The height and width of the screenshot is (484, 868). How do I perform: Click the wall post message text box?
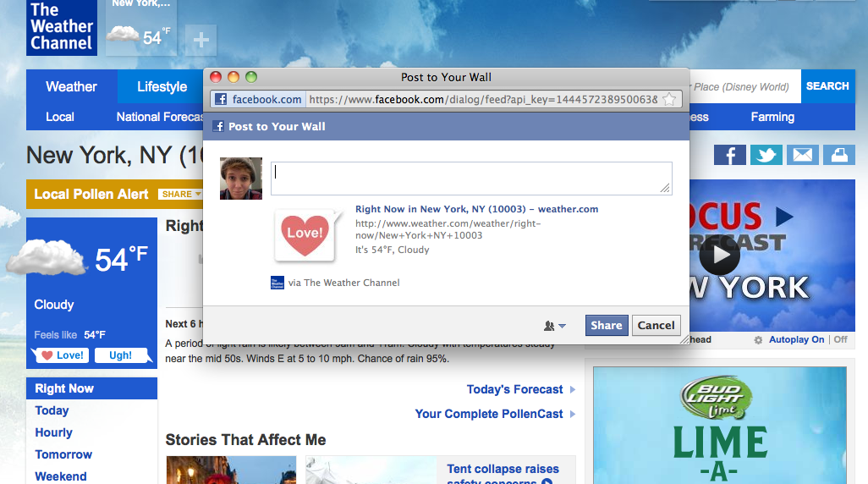coord(471,178)
